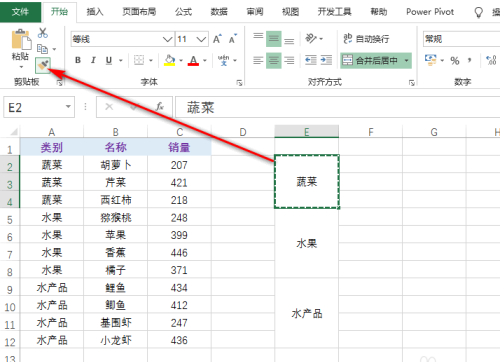500x362 pixels.
Task: Apply the yellow fill color bucket
Action: (170, 60)
